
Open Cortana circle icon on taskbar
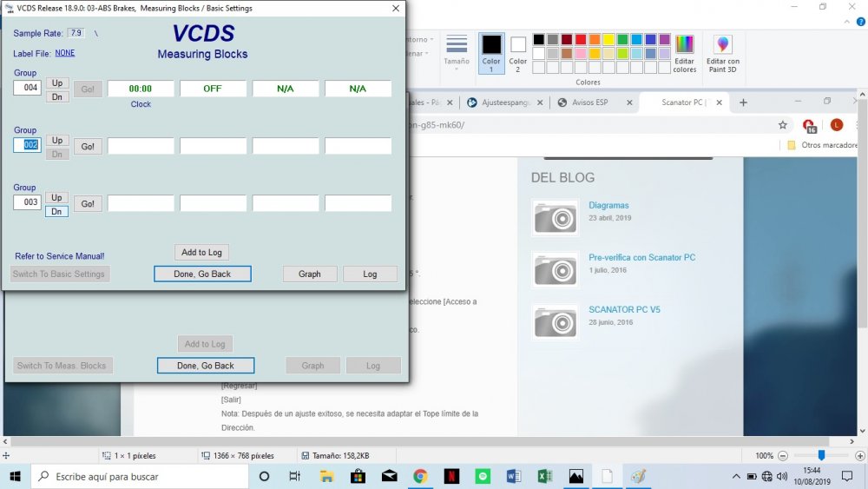click(264, 476)
